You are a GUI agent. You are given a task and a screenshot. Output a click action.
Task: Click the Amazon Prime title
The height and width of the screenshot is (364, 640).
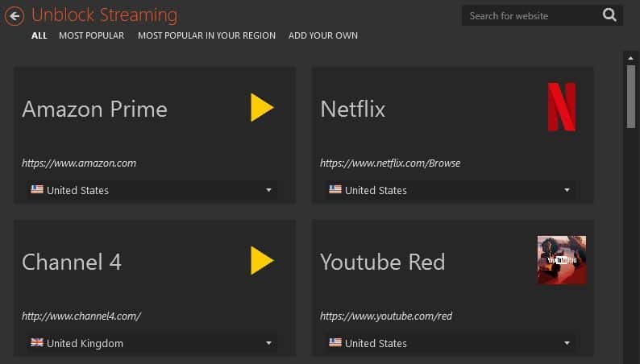94,110
